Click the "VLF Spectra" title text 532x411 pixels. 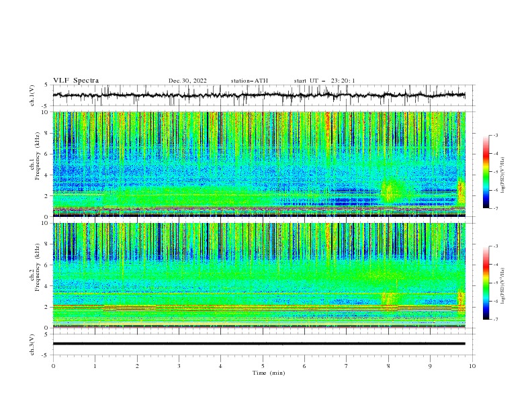coord(76,81)
